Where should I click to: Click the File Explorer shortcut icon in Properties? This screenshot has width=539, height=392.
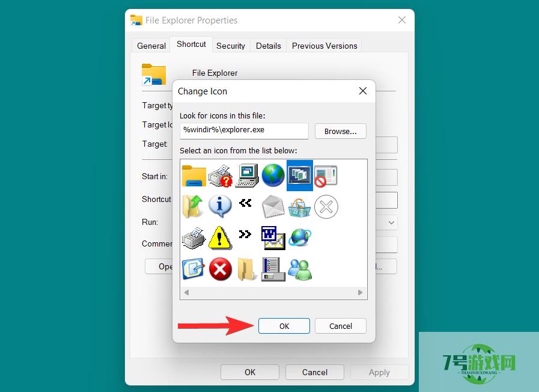point(154,75)
